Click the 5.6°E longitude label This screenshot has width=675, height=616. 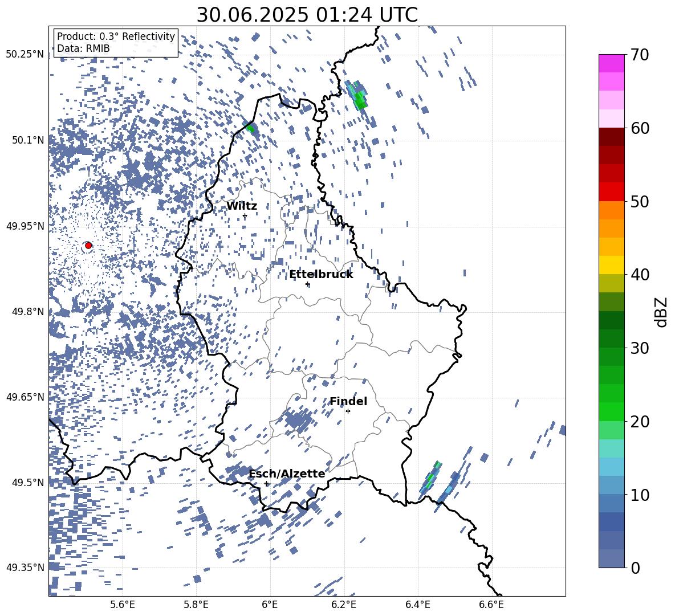point(123,605)
